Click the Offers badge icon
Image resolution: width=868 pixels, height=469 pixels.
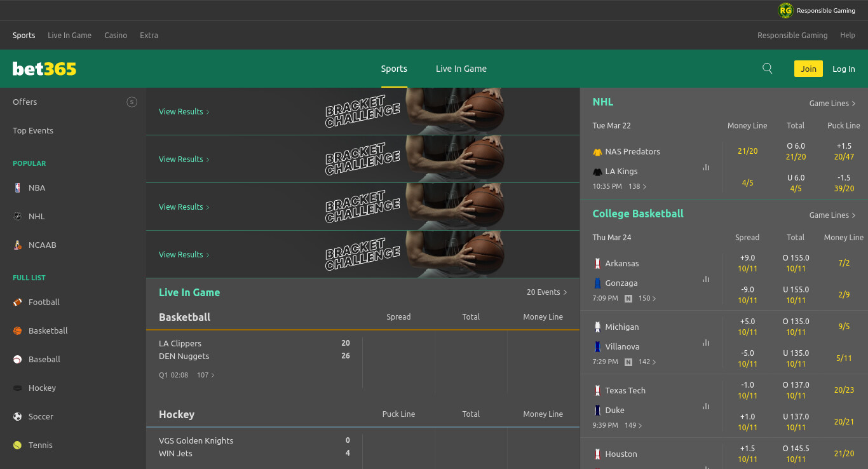coord(132,102)
